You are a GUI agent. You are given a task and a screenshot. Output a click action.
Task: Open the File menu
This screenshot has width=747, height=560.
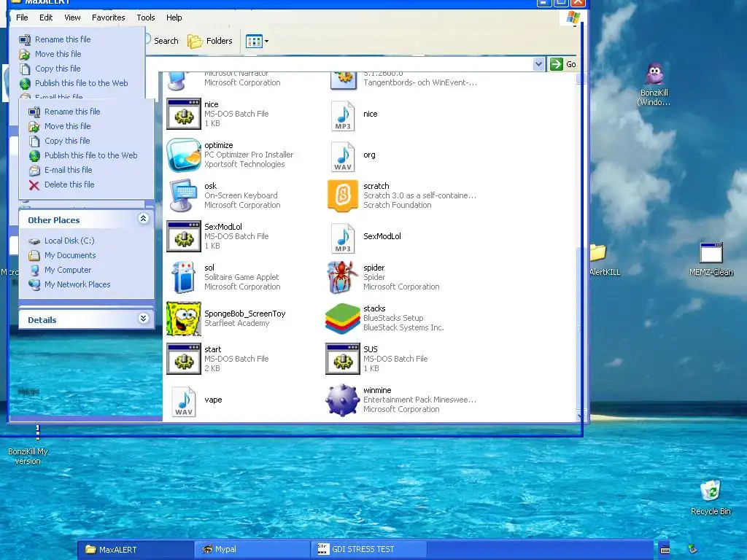click(22, 17)
